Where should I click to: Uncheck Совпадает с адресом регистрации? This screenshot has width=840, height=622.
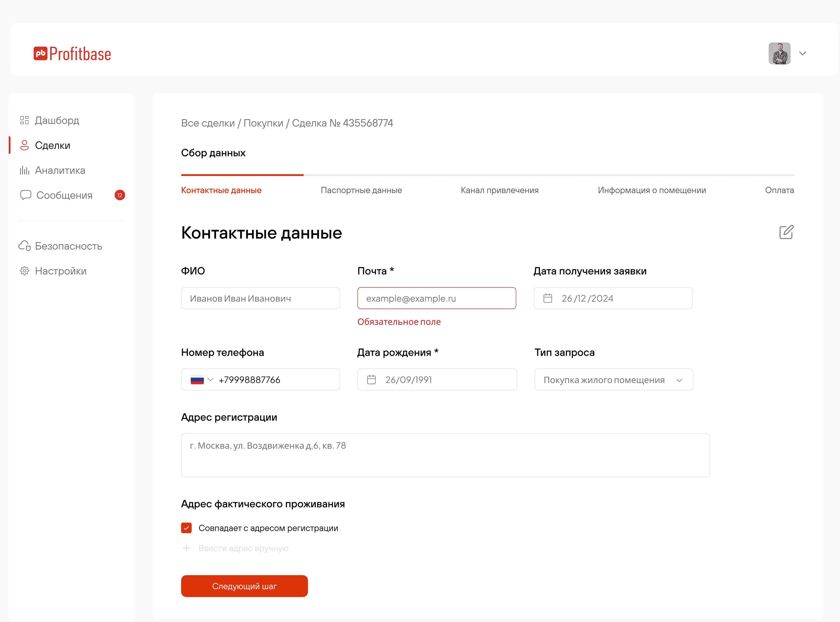[186, 528]
